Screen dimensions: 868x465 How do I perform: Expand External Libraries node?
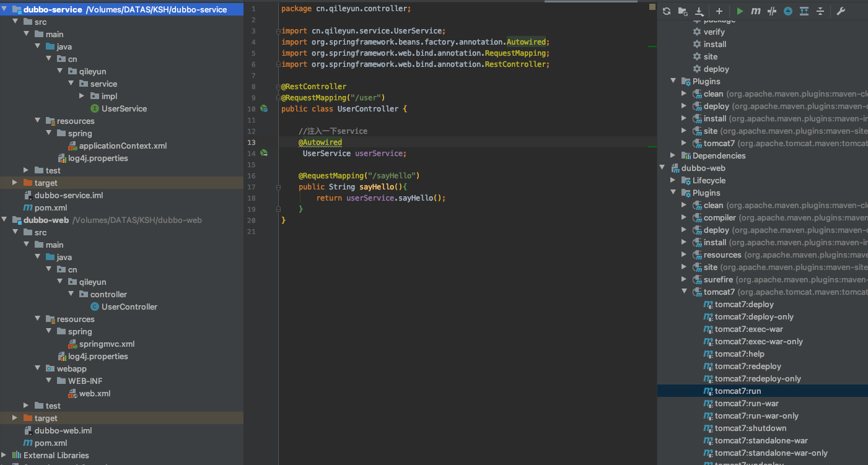[4, 455]
